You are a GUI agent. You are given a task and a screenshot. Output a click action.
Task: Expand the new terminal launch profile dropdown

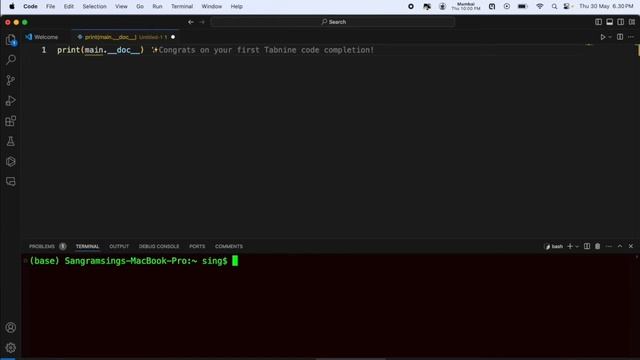click(x=577, y=247)
